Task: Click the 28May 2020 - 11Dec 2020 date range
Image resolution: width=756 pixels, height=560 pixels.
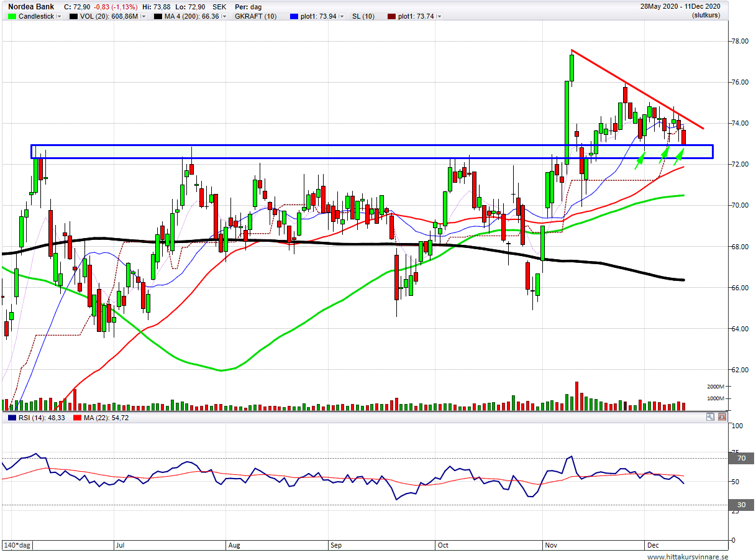Action: point(680,6)
